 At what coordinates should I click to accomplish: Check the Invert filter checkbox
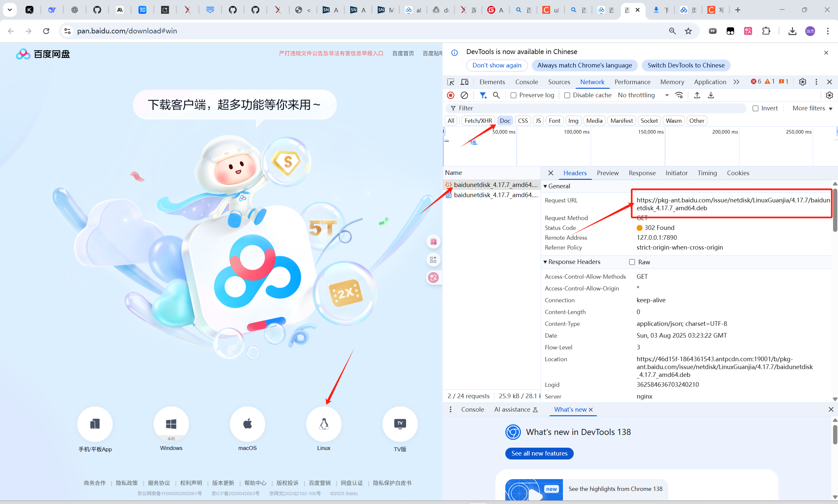(755, 108)
